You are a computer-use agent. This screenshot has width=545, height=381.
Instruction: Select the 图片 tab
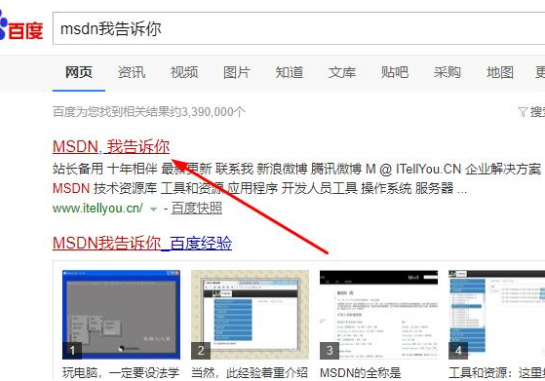(x=237, y=72)
